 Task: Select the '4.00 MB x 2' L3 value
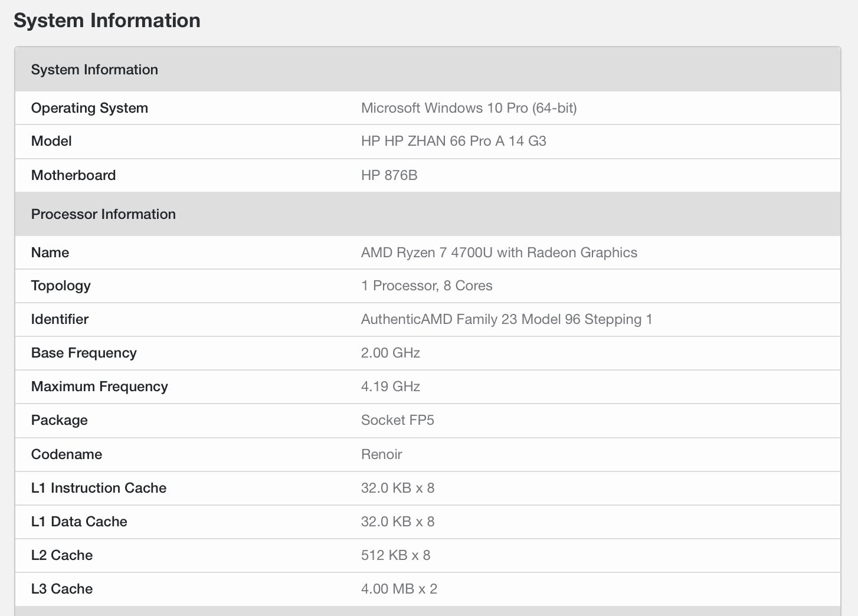(x=399, y=589)
